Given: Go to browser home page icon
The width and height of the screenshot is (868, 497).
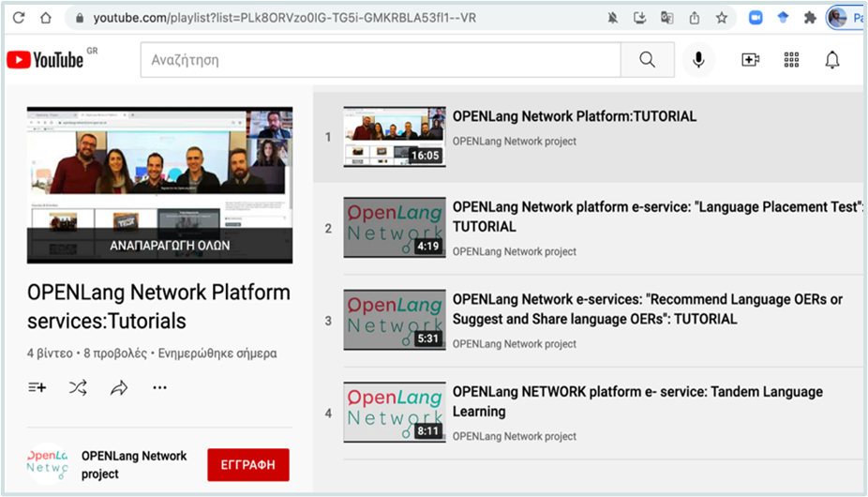Looking at the screenshot, I should coord(46,18).
